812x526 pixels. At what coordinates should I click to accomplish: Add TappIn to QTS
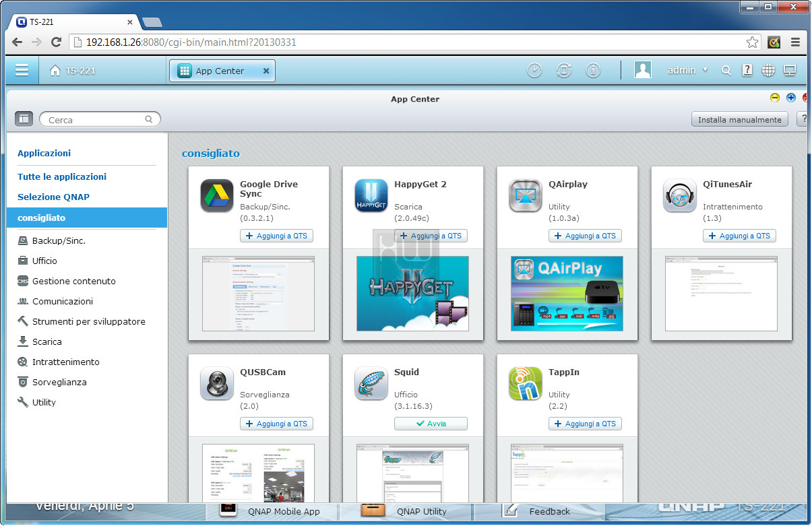tap(585, 424)
